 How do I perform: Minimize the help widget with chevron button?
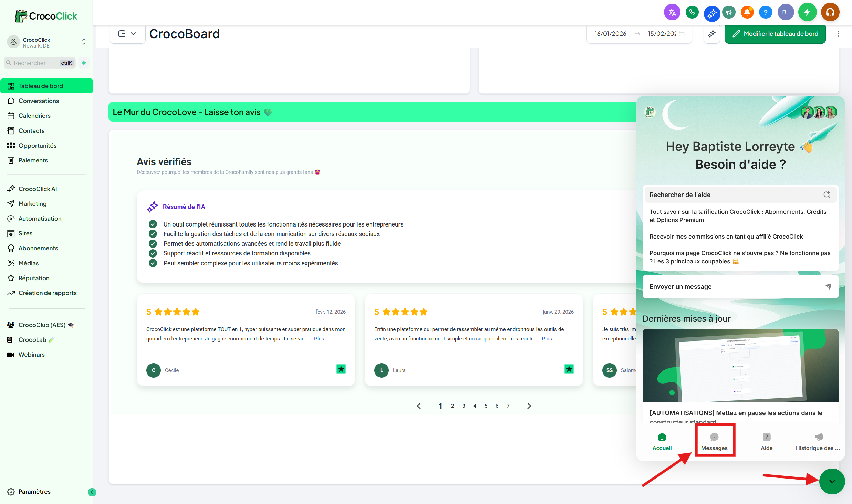tap(832, 481)
